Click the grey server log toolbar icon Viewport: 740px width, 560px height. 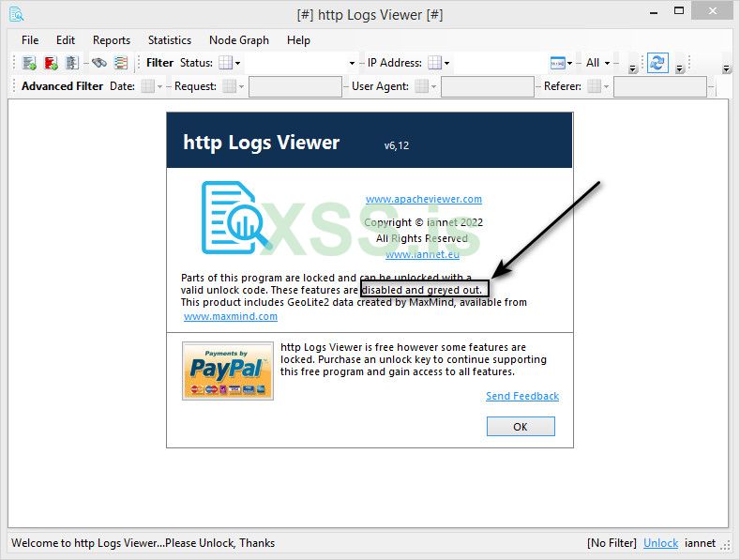point(71,63)
